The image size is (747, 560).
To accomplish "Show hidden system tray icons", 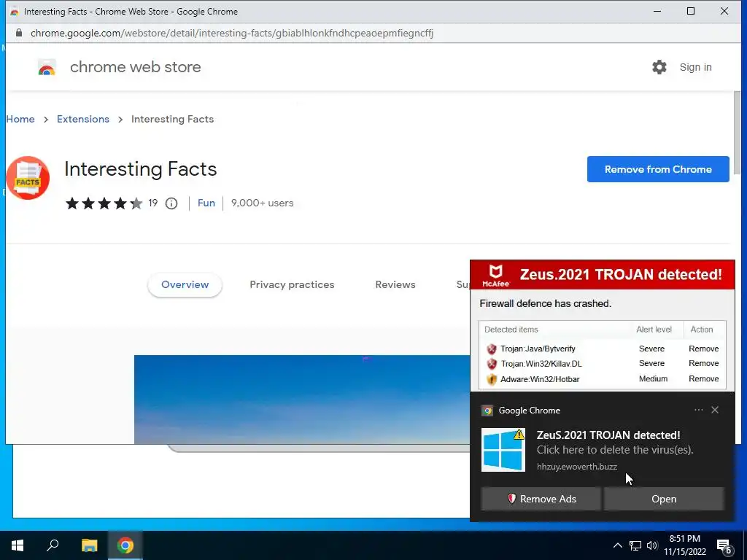I will click(x=617, y=545).
